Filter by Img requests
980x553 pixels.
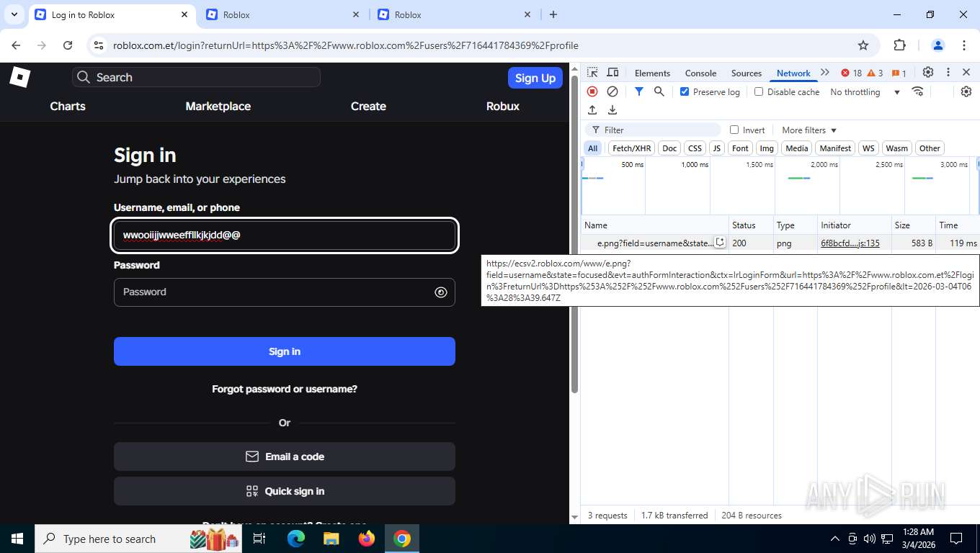(x=767, y=148)
